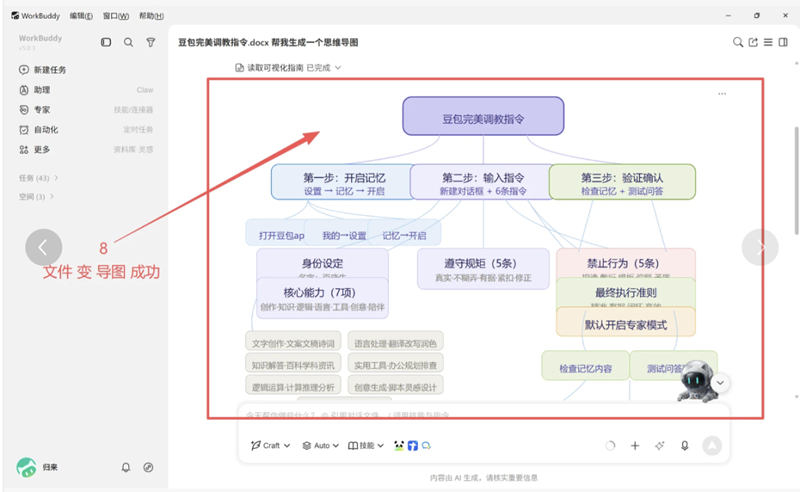The image size is (800, 492).
Task: Click the 禁止行为 (5条) node
Action: 626,263
